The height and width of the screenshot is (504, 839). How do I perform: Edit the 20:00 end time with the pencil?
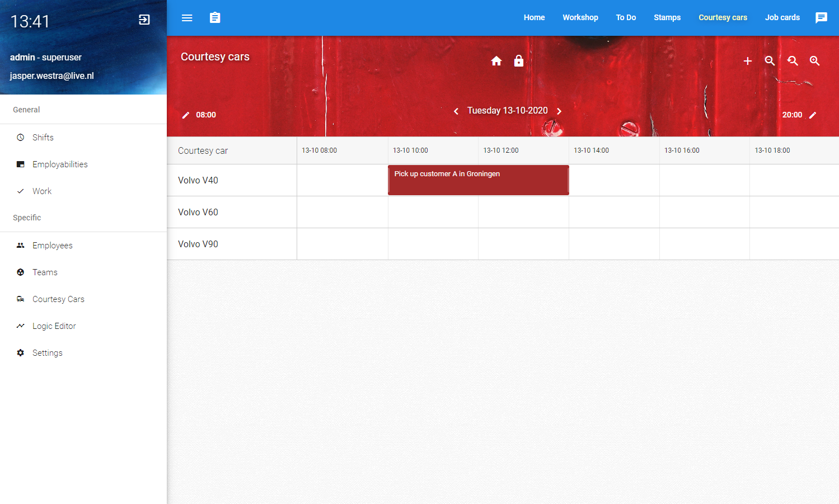click(813, 115)
